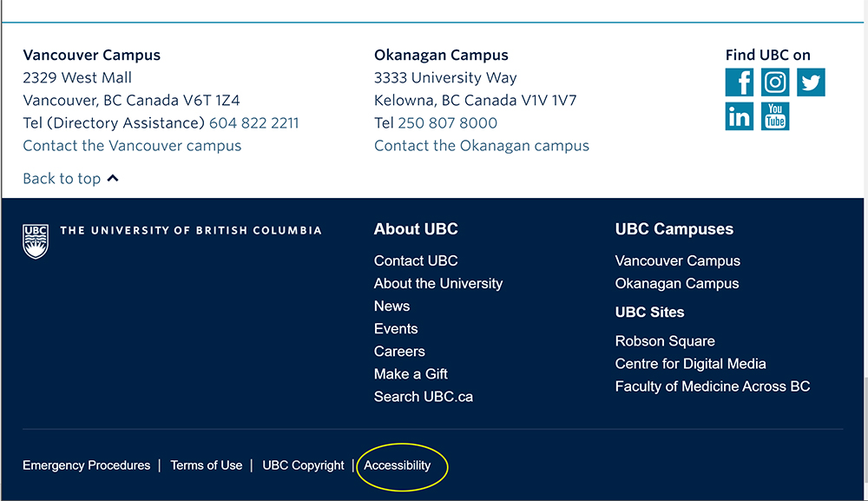Open UBC's Twitter bird icon
Screen dimensions: 868x501
[811, 82]
